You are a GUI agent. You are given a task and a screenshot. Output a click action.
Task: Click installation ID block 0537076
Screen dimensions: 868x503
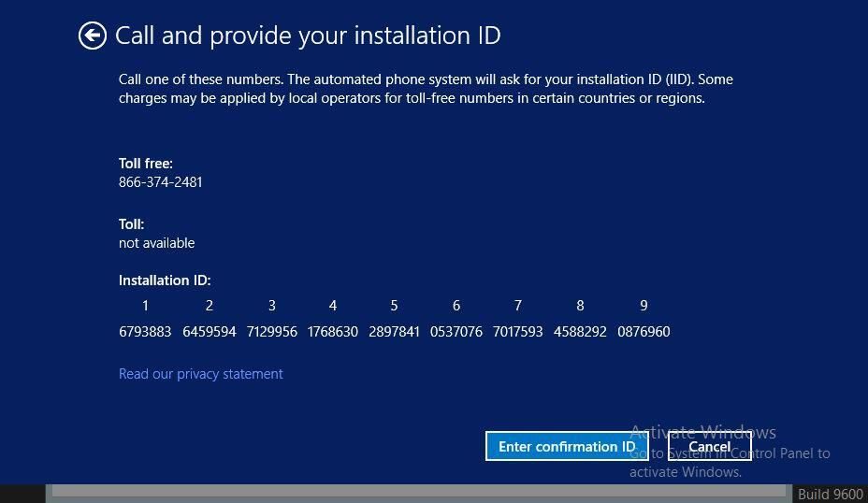coord(456,332)
